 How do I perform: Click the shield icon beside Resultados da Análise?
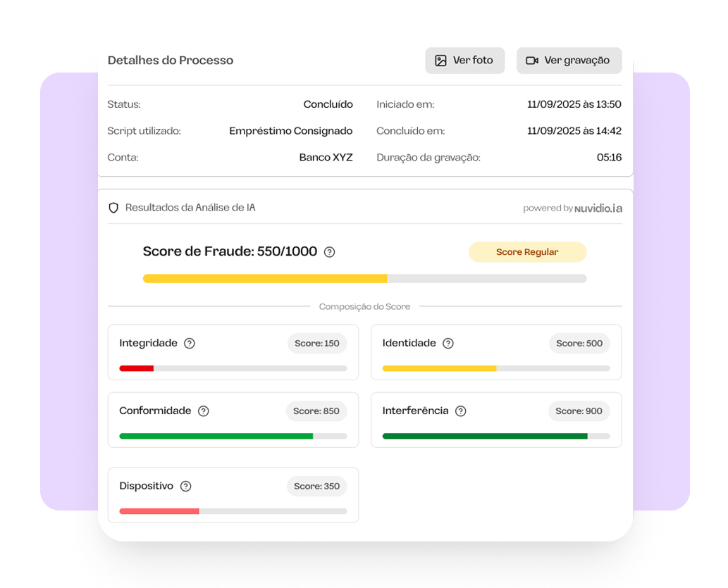[x=113, y=208]
